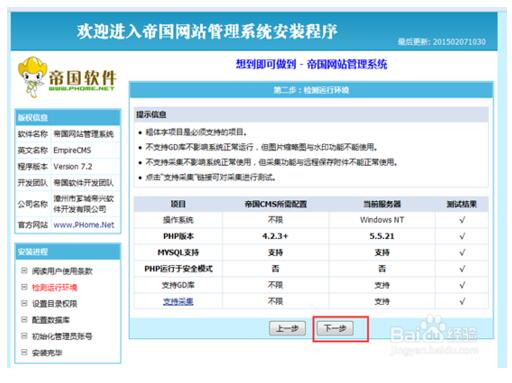Select the 初始化管理员账号 install step
The height and width of the screenshot is (383, 512).
(x=62, y=336)
